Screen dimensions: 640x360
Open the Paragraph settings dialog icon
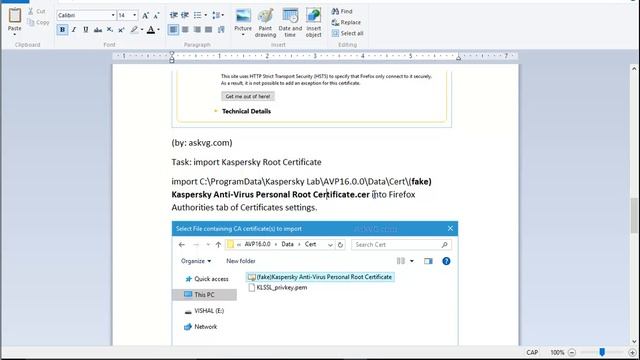click(x=221, y=29)
